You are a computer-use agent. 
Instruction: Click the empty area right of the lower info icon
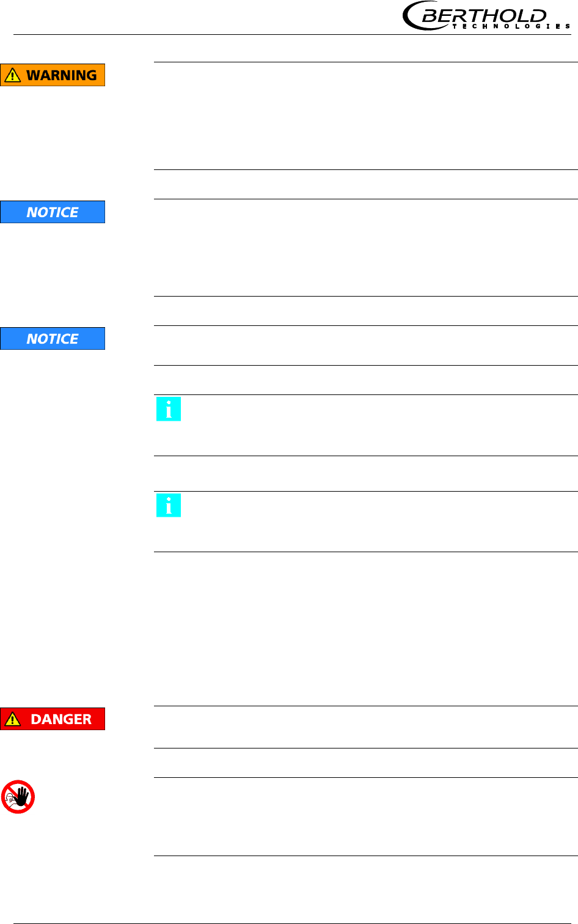(x=379, y=522)
